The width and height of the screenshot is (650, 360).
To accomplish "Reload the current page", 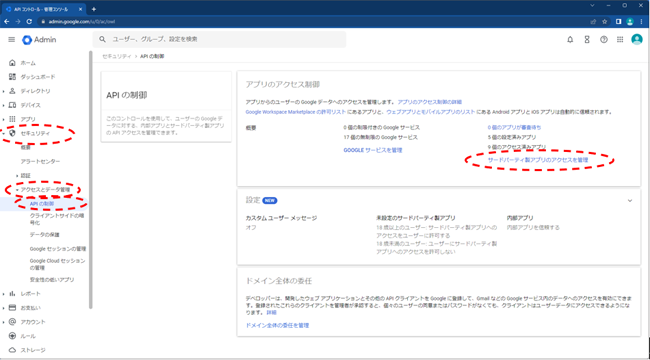I will [x=29, y=22].
